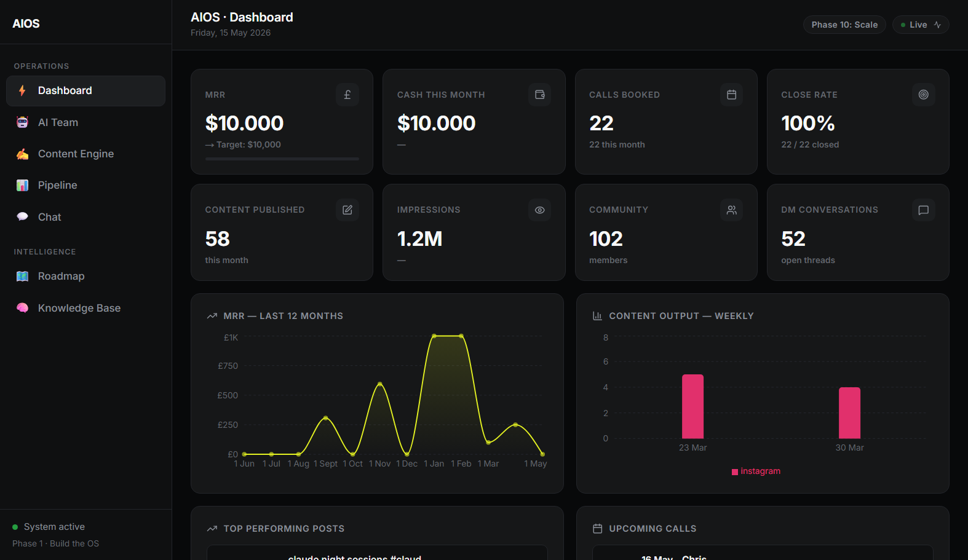Click the AI Team robot icon
This screenshot has height=560, width=968.
22,122
